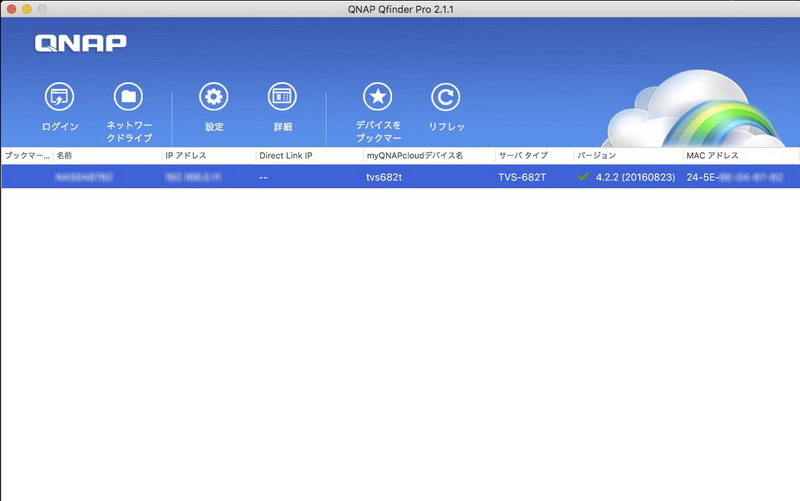
Task: Open the ログイン (Login) toolbar icon
Action: point(60,96)
